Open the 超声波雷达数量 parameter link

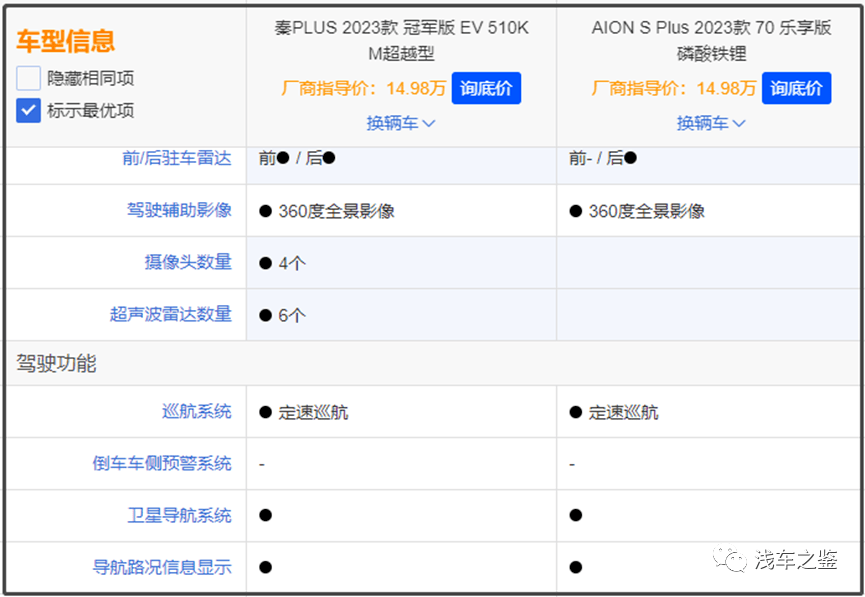point(170,314)
